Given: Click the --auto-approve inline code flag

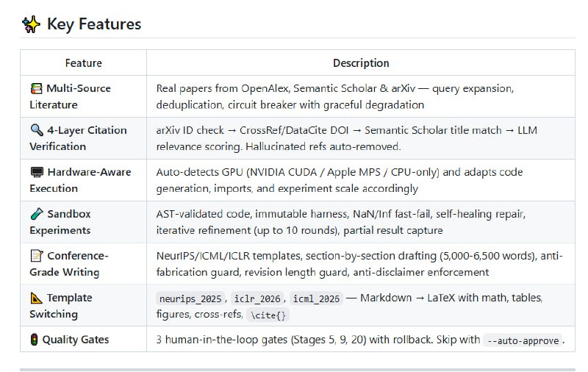Looking at the screenshot, I should tap(522, 340).
